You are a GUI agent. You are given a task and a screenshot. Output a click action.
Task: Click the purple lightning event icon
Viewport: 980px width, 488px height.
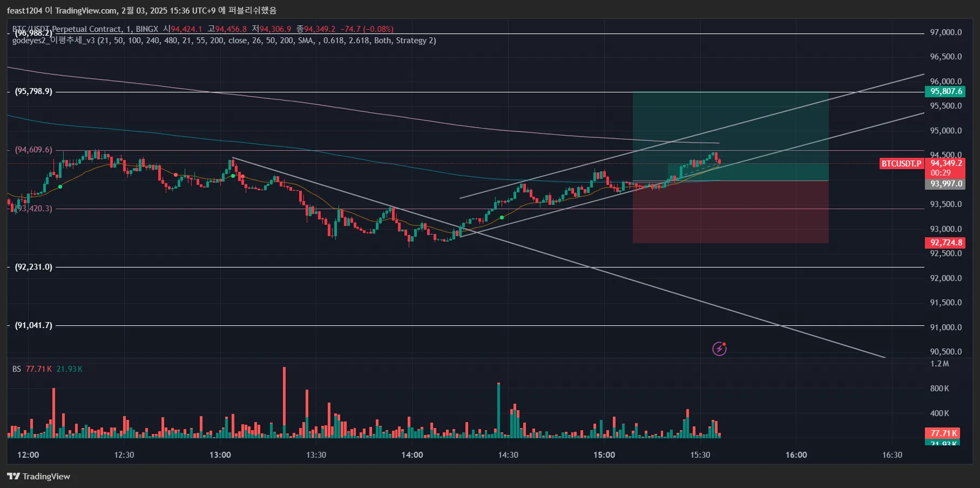[x=719, y=349]
